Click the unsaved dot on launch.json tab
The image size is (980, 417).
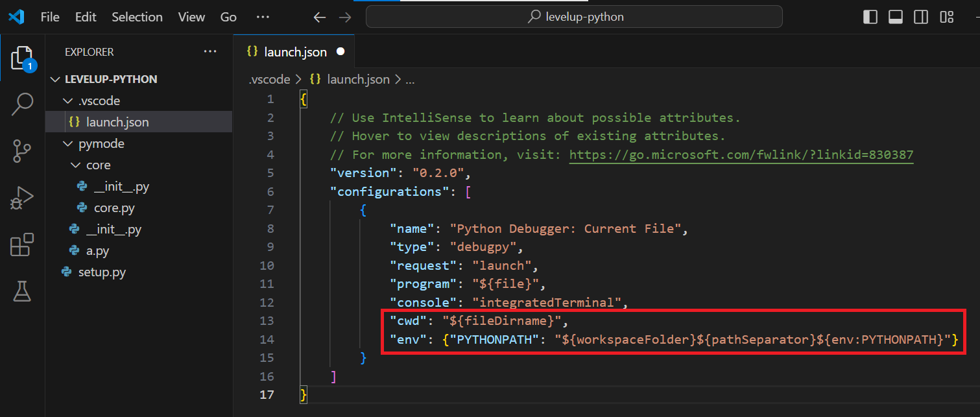tap(341, 52)
